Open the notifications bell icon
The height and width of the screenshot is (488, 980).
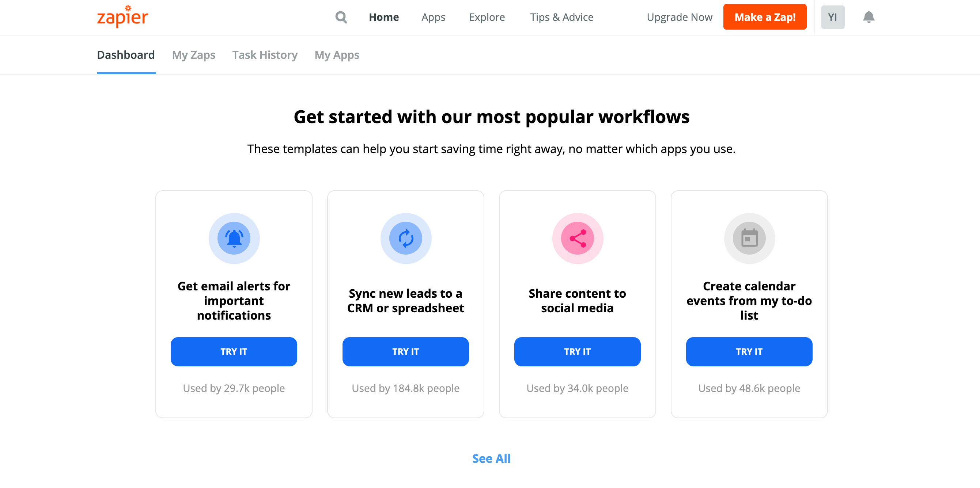point(869,17)
